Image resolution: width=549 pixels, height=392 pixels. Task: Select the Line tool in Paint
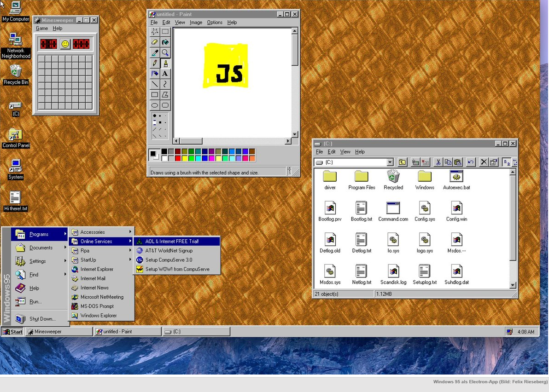(154, 84)
